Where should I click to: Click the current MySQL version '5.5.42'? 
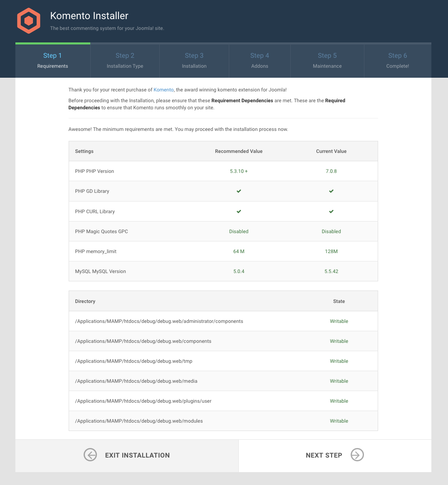pos(331,271)
